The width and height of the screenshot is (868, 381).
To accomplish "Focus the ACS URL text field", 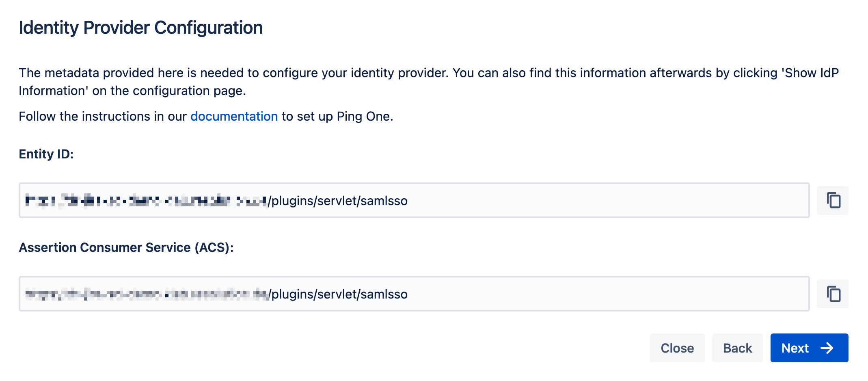I will click(x=414, y=294).
